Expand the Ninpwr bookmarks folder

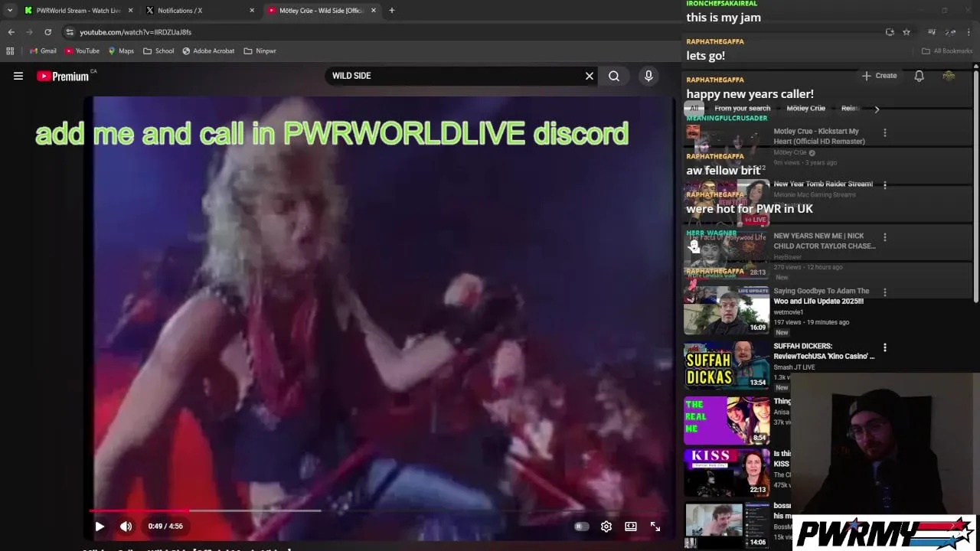(x=260, y=51)
